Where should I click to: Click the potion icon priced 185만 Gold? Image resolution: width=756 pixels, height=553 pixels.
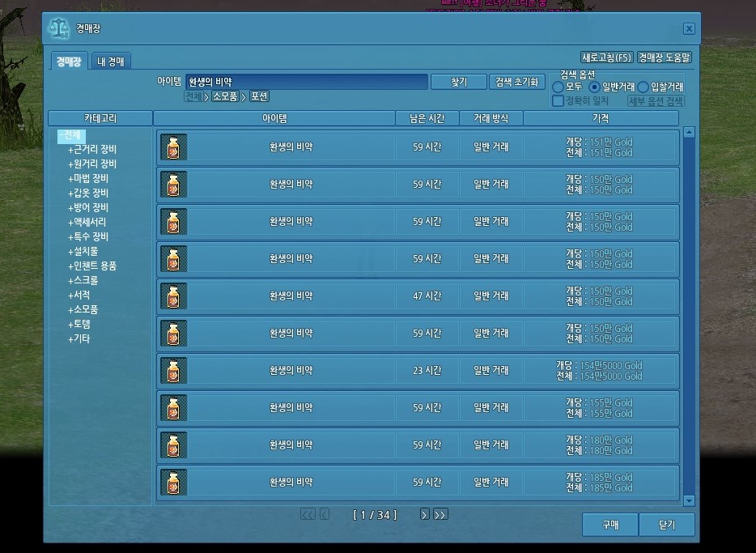click(x=173, y=483)
